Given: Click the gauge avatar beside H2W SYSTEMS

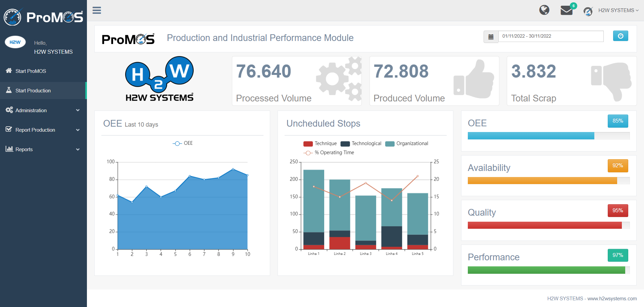Looking at the screenshot, I should pos(588,11).
